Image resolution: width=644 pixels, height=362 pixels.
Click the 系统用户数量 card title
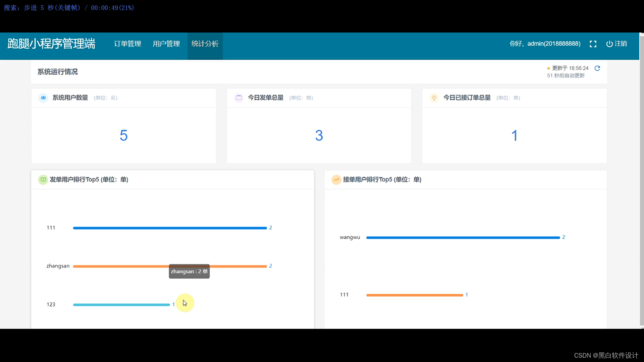tap(70, 98)
